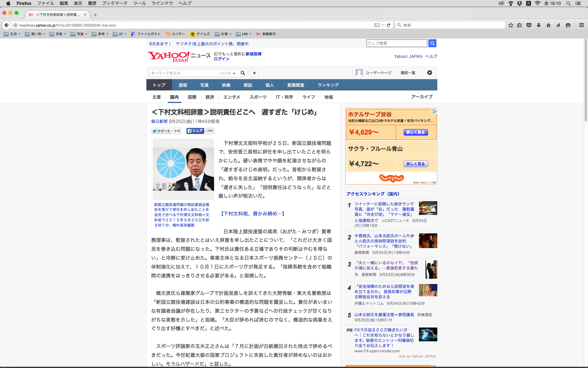Viewport: 588px width, 368px height.
Task: Open the 下村文科相、唇かみ締め link
Action: pos(252,213)
